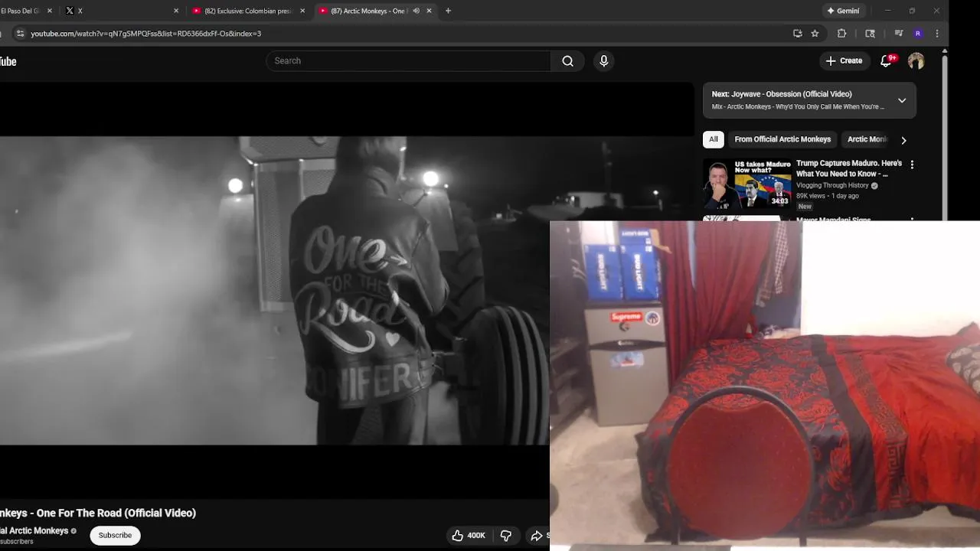
Task: Like the video with 400K likes
Action: (x=469, y=536)
